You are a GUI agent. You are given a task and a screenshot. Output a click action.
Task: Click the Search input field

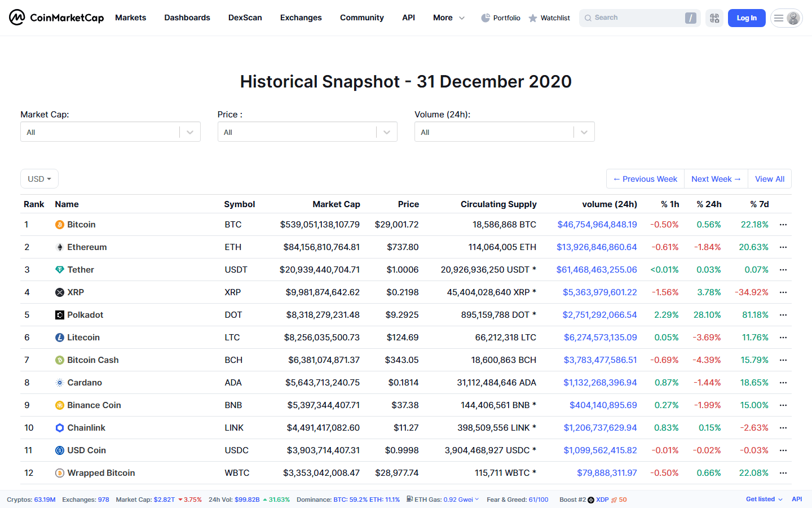[x=640, y=18]
